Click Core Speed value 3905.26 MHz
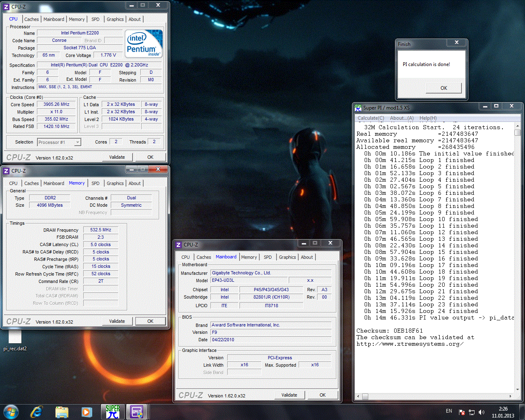The image size is (525, 420). tap(57, 105)
